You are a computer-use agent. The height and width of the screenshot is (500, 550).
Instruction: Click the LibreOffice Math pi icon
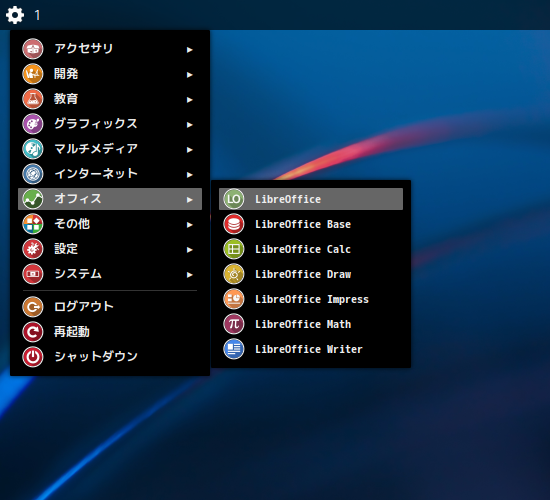tap(234, 324)
